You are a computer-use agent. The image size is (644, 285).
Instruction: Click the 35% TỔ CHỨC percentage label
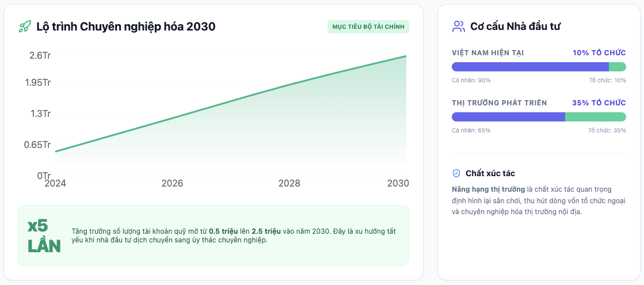click(599, 103)
